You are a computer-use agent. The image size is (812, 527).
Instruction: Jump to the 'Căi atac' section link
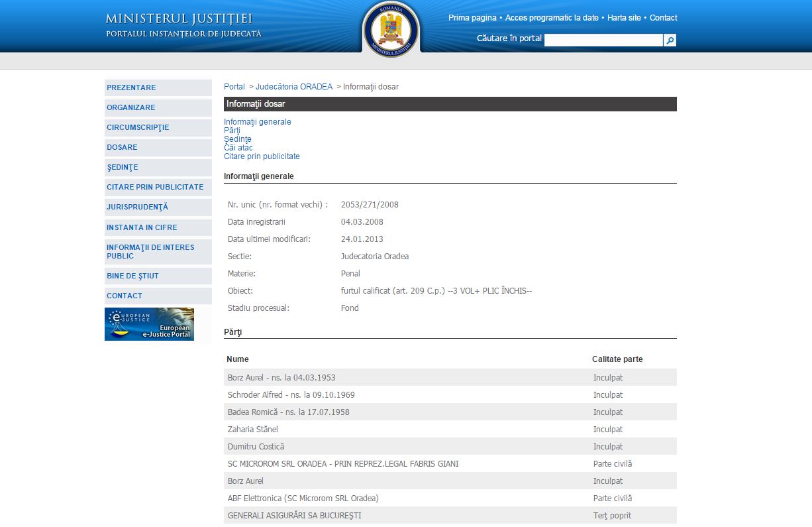pyautogui.click(x=238, y=148)
